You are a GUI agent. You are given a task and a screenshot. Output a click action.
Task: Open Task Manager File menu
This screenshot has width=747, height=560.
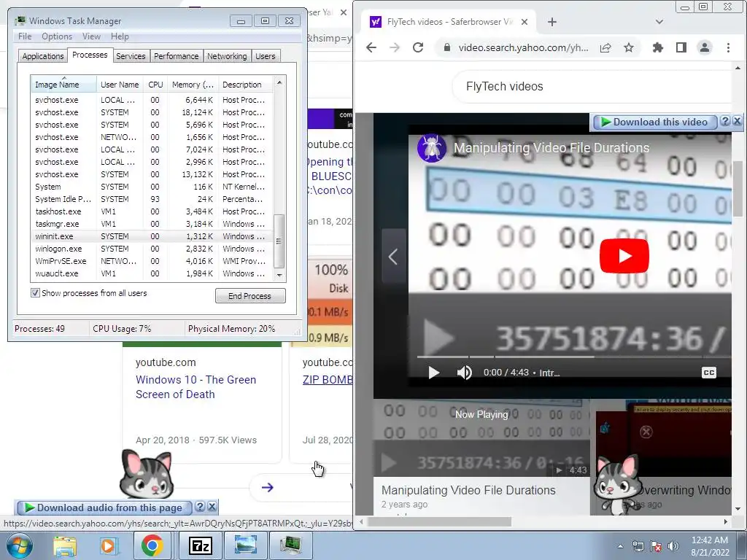(x=25, y=36)
